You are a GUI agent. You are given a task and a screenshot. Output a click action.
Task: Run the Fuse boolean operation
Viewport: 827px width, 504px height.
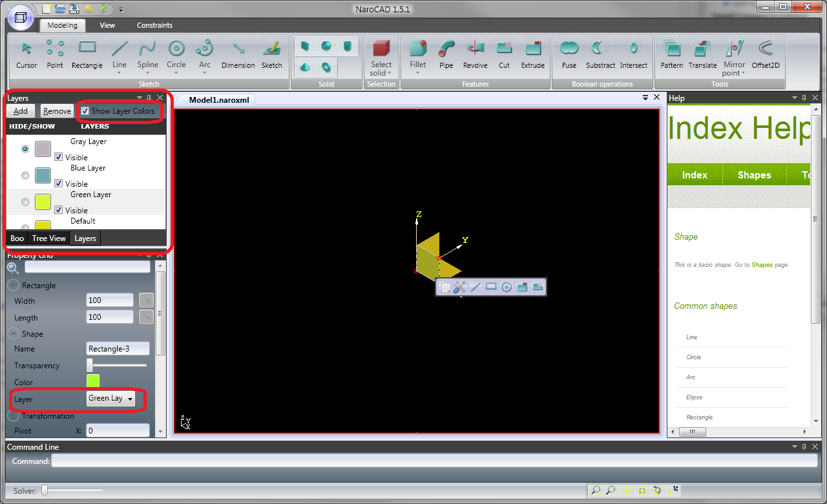pyautogui.click(x=569, y=54)
